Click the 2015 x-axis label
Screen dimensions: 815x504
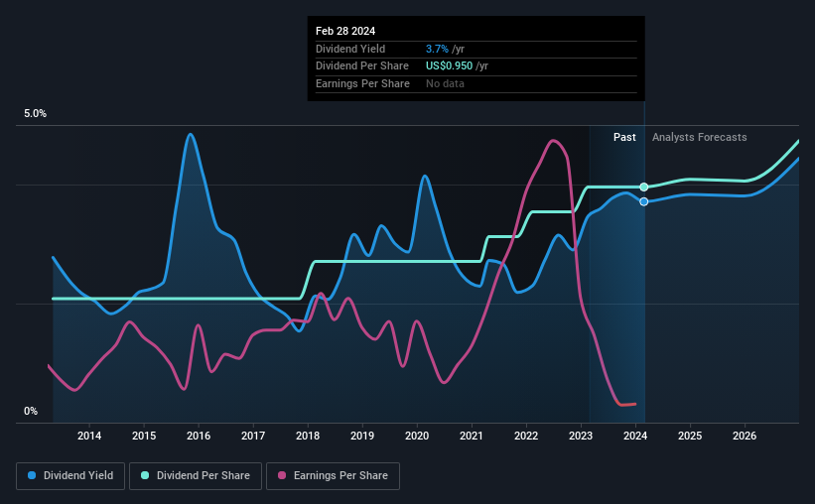pos(144,436)
